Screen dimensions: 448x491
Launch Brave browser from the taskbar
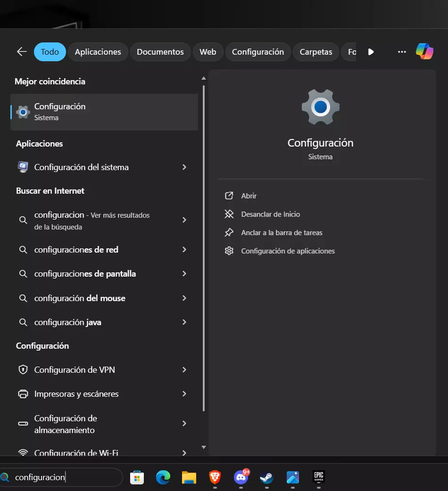[x=215, y=478]
